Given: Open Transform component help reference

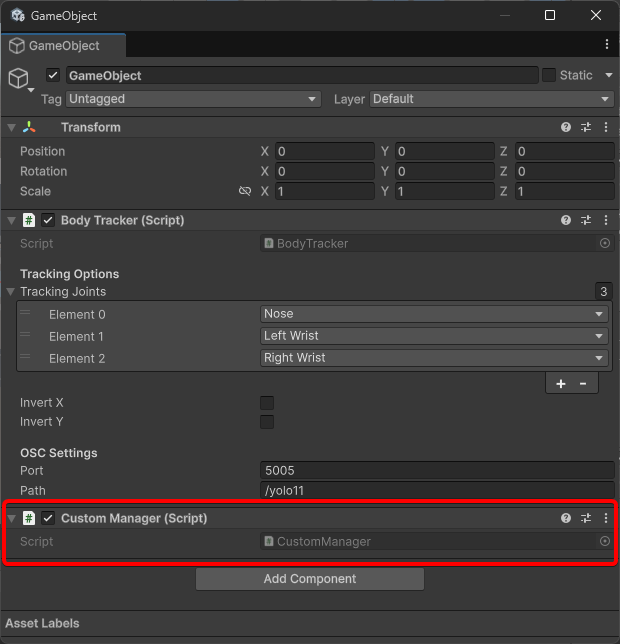Looking at the screenshot, I should (x=566, y=127).
